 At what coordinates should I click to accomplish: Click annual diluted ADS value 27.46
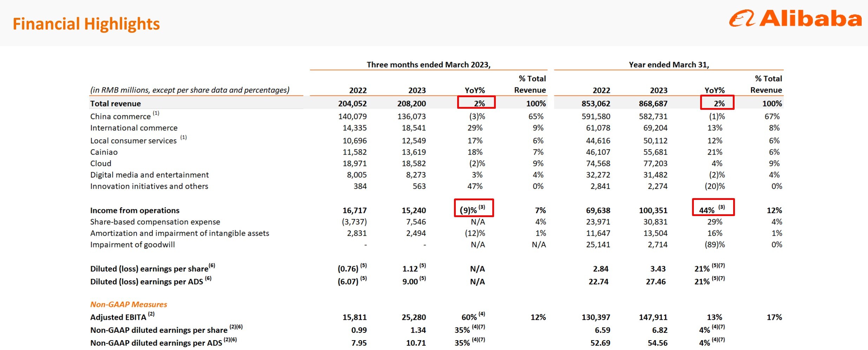click(x=656, y=282)
